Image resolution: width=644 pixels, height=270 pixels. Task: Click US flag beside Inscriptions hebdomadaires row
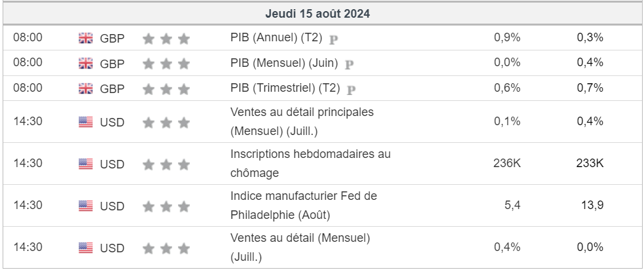(86, 164)
